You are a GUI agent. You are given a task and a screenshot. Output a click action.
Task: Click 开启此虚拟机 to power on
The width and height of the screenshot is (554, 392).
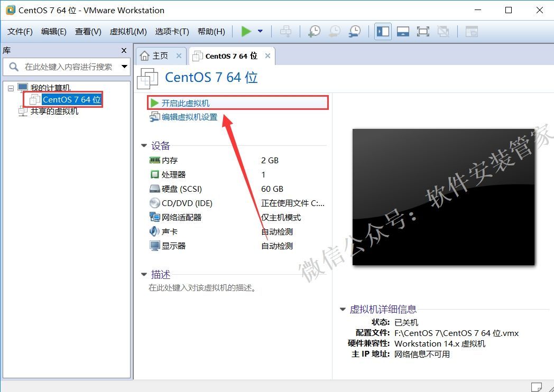pos(185,103)
